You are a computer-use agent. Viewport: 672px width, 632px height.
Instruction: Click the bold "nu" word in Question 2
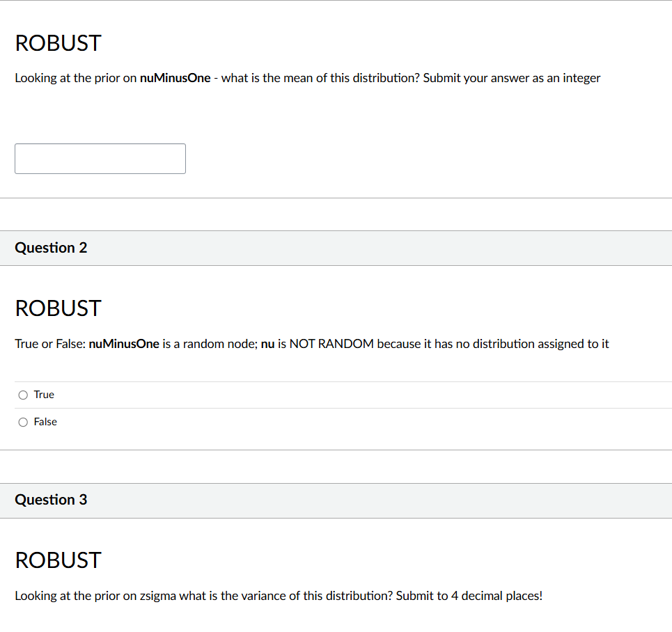267,344
